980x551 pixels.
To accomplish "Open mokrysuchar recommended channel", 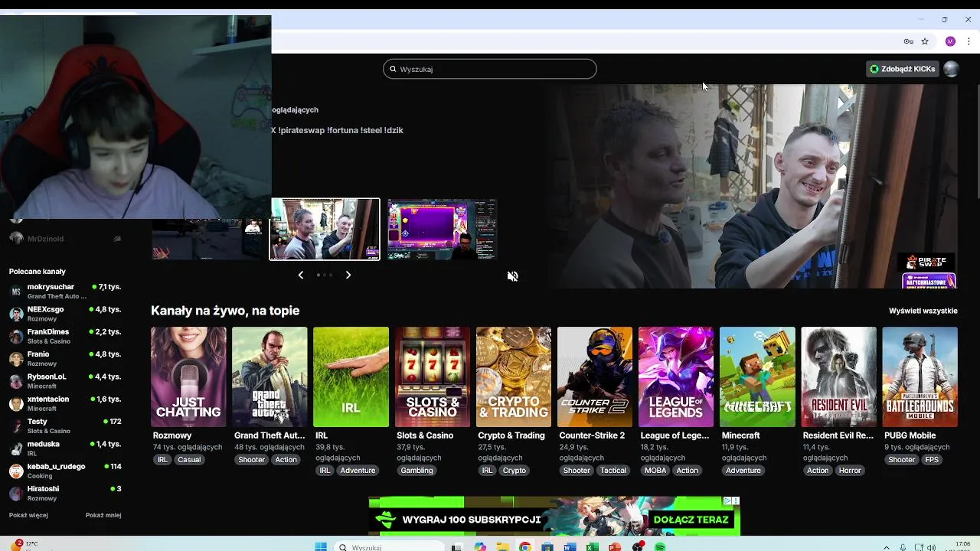I will [65, 291].
